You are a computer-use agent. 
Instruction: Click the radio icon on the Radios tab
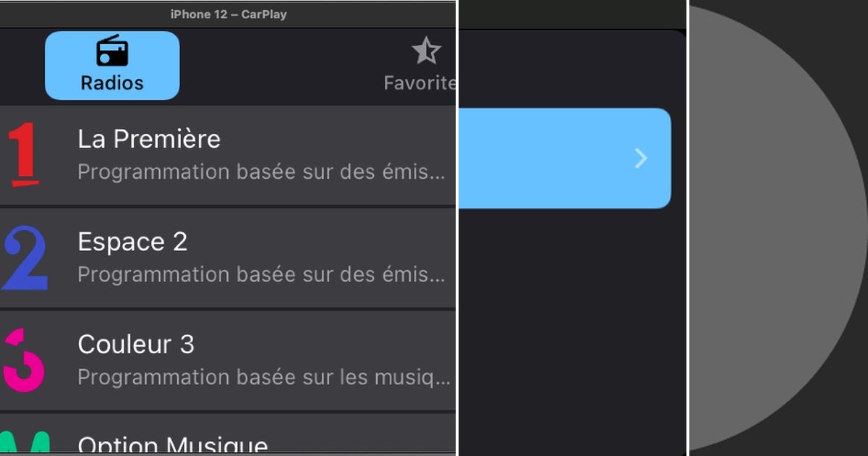click(111, 51)
